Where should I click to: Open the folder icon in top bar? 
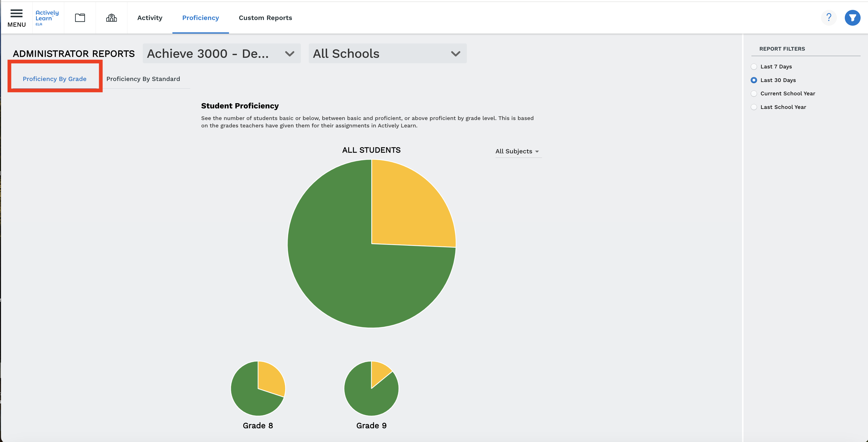(80, 18)
